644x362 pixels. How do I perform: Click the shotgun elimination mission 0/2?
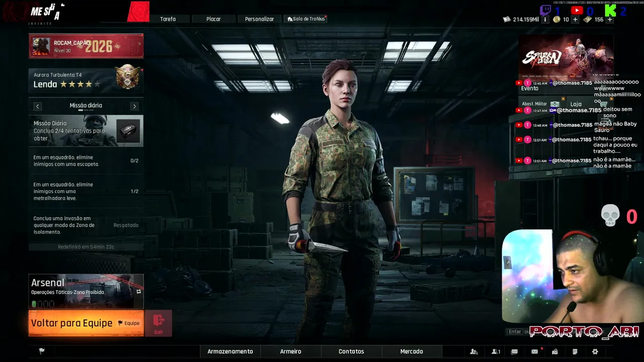[x=86, y=161]
